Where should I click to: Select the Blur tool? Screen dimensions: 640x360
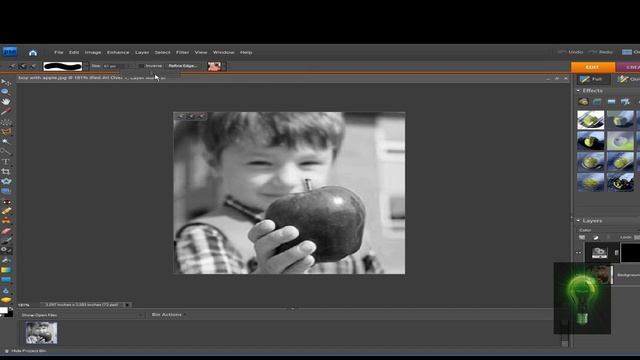(6, 291)
